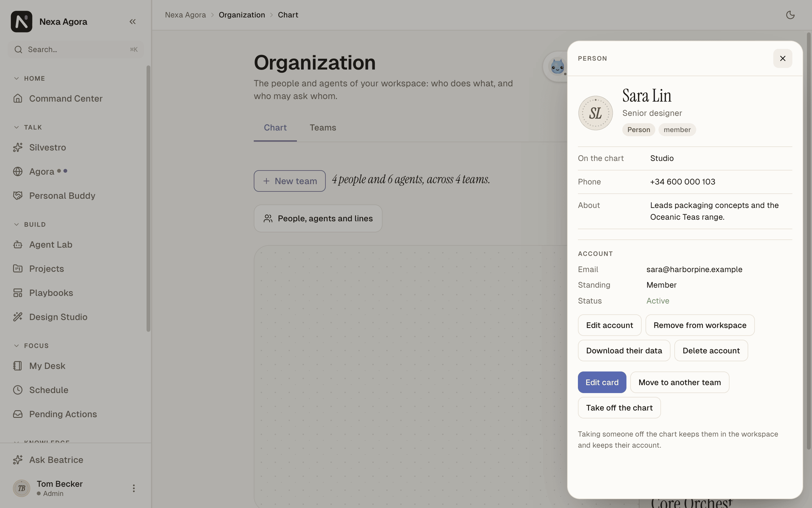This screenshot has width=812, height=508.
Task: Click the Edit card button
Action: pyautogui.click(x=602, y=382)
